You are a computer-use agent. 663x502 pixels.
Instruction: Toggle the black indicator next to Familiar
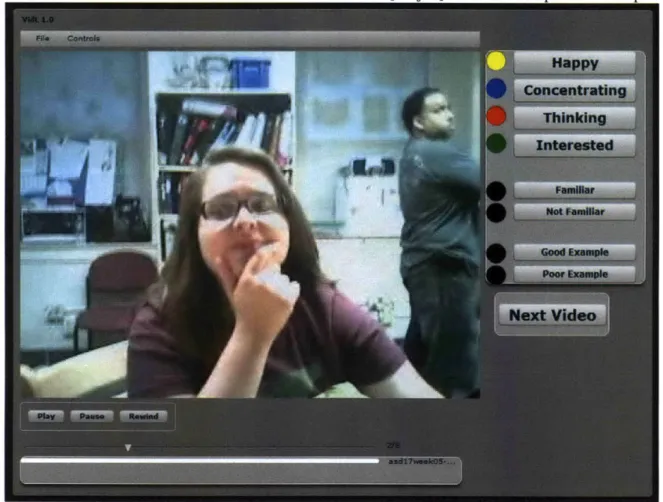tap(496, 191)
